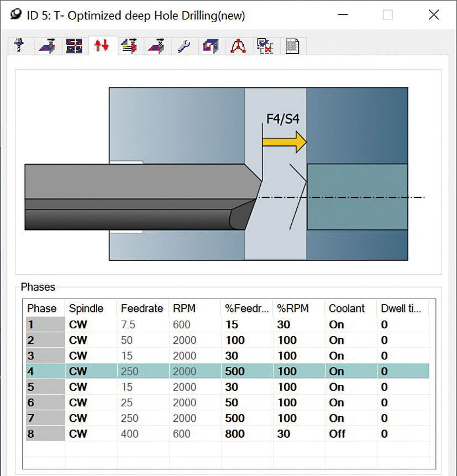
Task: Select phase row 1
Action: pos(227,325)
